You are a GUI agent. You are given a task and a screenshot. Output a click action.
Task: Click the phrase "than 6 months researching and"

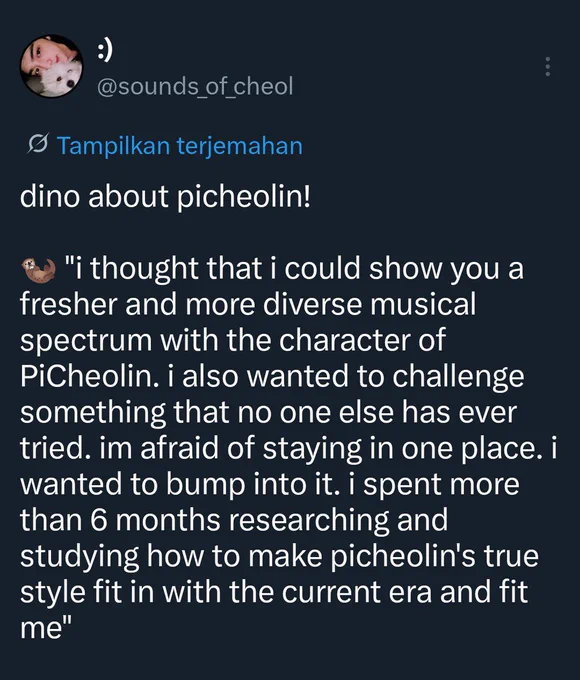click(x=234, y=520)
